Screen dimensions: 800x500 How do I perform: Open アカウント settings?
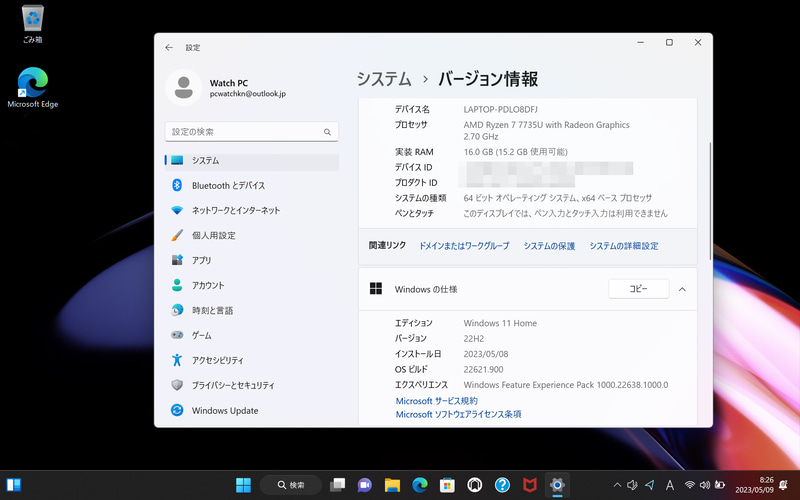pos(252,285)
